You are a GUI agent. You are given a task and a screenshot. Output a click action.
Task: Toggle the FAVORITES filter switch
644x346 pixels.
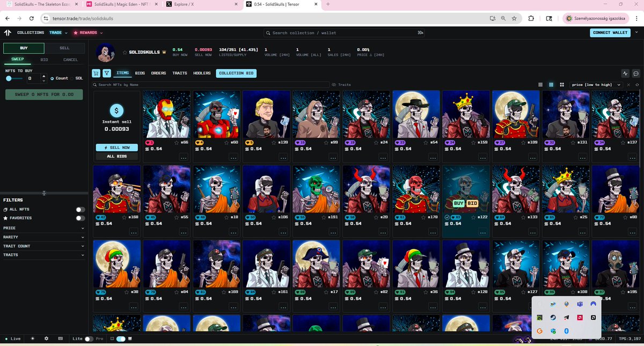[x=80, y=218]
